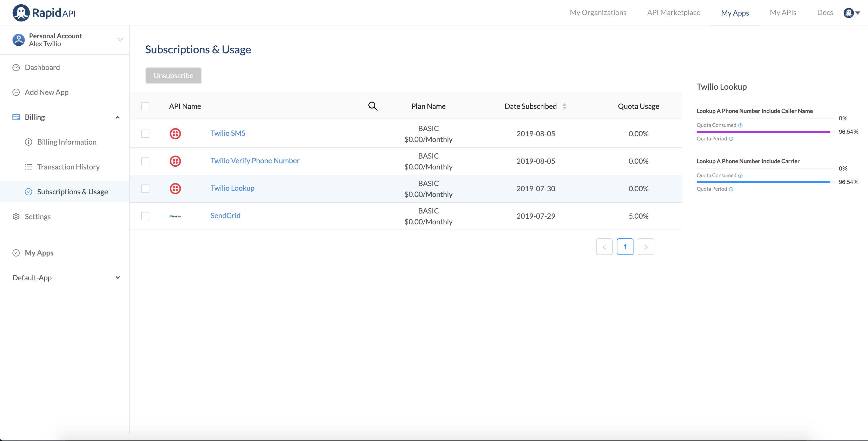Check the Twilio SMS row checkbox
The height and width of the screenshot is (441, 868).
click(145, 134)
